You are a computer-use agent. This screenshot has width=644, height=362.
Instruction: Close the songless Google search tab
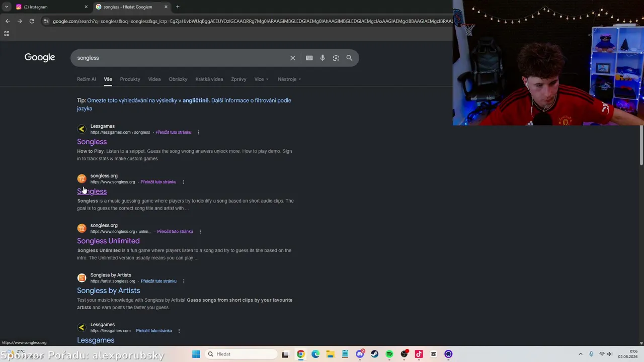click(x=166, y=7)
